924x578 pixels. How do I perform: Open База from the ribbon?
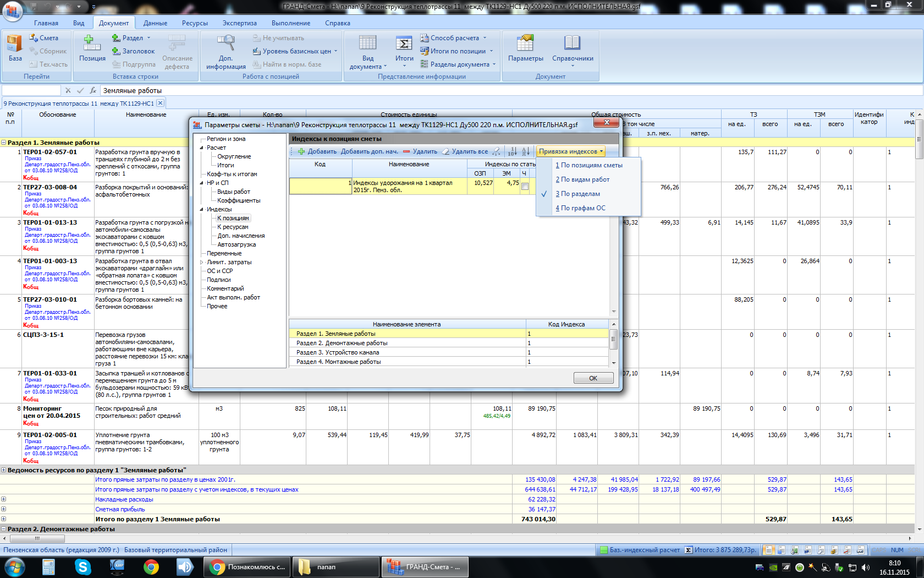coord(15,48)
